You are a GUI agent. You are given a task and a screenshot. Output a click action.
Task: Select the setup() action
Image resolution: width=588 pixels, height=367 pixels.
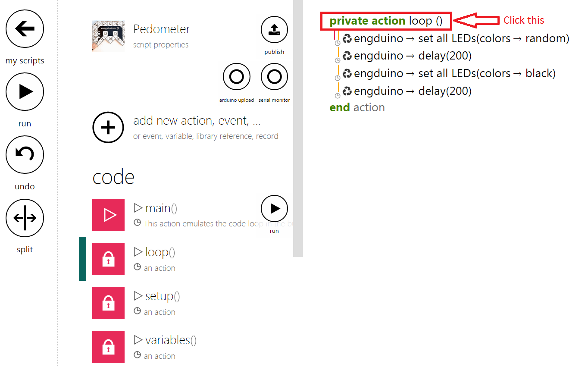(192, 303)
